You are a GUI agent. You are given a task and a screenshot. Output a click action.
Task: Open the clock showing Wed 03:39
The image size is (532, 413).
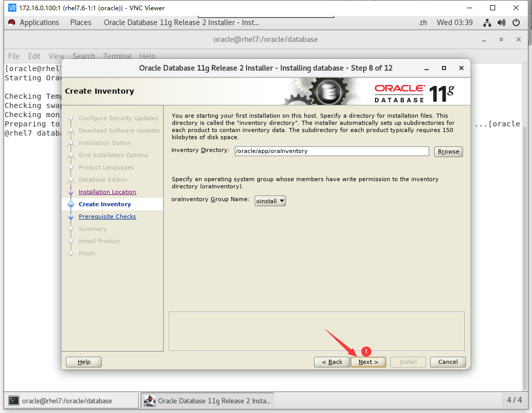pyautogui.click(x=455, y=23)
